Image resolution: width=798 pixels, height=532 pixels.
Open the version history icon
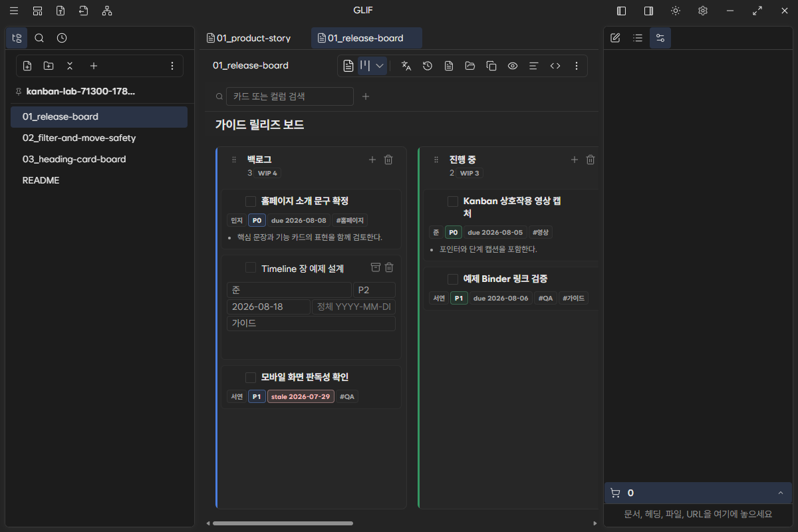[428, 66]
